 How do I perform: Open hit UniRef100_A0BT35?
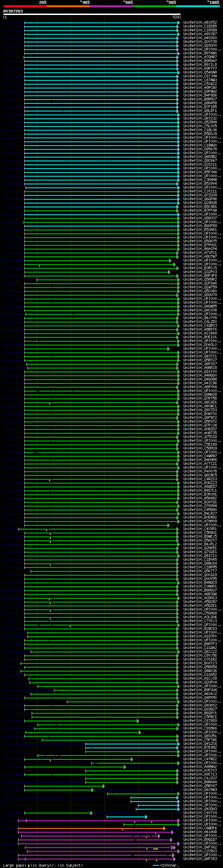pyautogui.click(x=200, y=433)
